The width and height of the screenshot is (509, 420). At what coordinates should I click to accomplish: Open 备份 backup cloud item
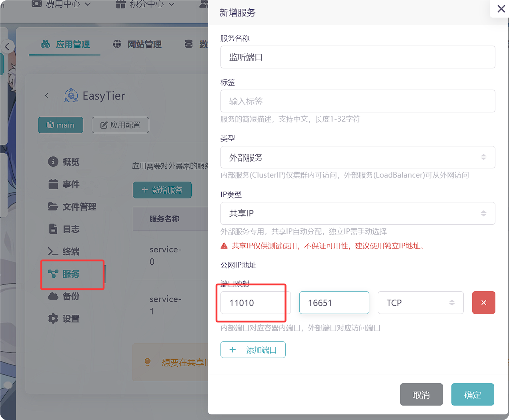tap(64, 296)
